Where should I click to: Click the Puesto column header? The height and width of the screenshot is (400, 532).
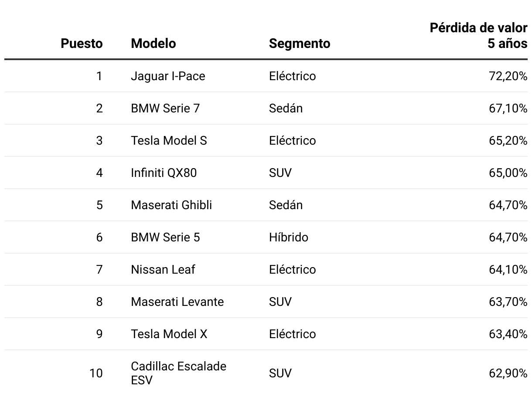82,44
